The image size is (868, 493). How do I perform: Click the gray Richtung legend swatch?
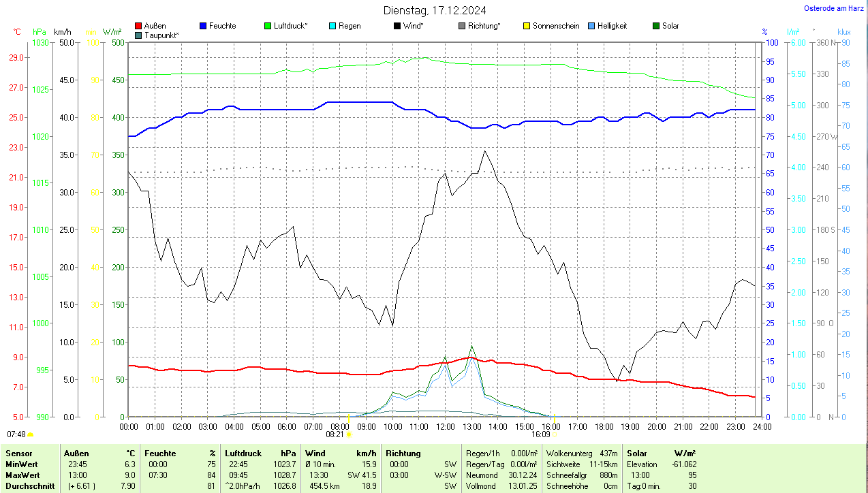(x=462, y=26)
